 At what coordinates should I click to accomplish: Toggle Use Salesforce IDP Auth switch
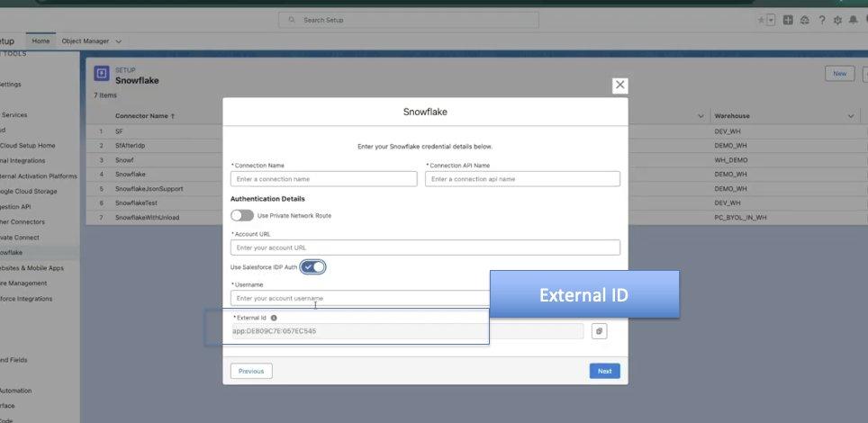click(x=313, y=267)
